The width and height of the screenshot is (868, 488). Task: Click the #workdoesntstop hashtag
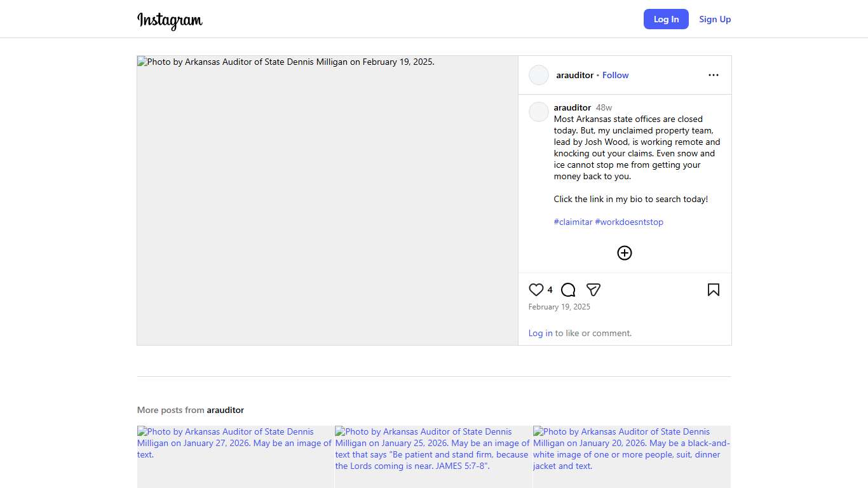(629, 222)
